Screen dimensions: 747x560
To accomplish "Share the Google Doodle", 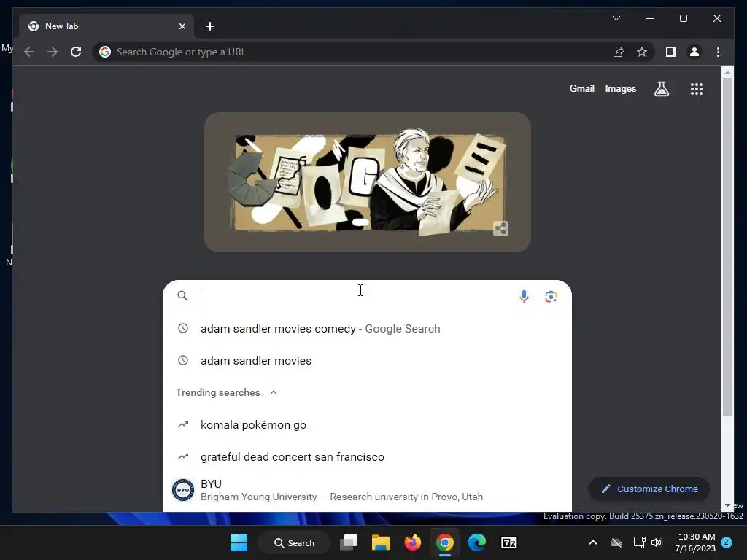I will pyautogui.click(x=500, y=228).
